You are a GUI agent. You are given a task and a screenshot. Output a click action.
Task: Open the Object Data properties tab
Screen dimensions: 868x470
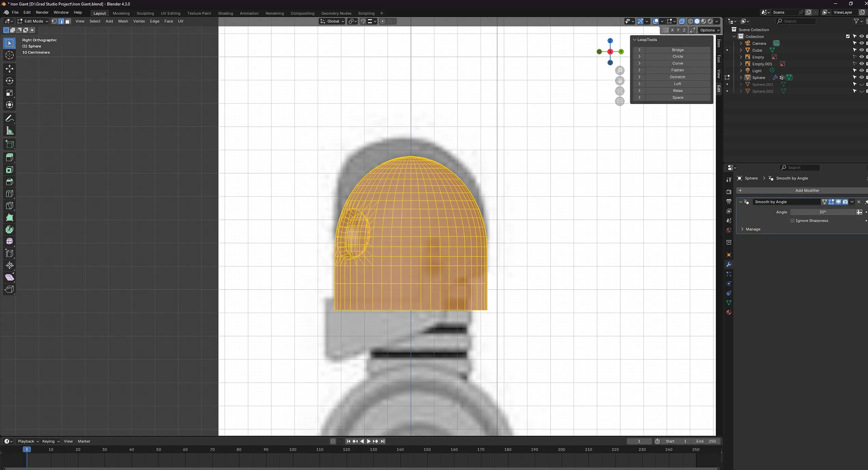pos(729,303)
